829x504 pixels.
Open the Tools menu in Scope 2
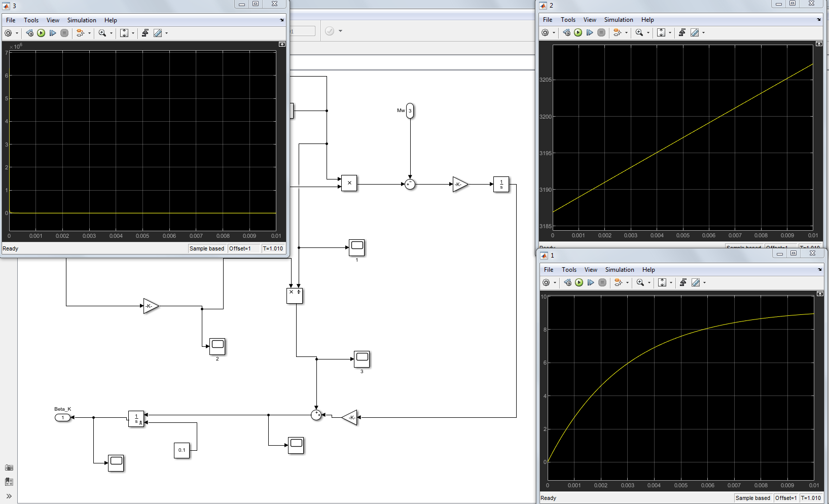568,20
